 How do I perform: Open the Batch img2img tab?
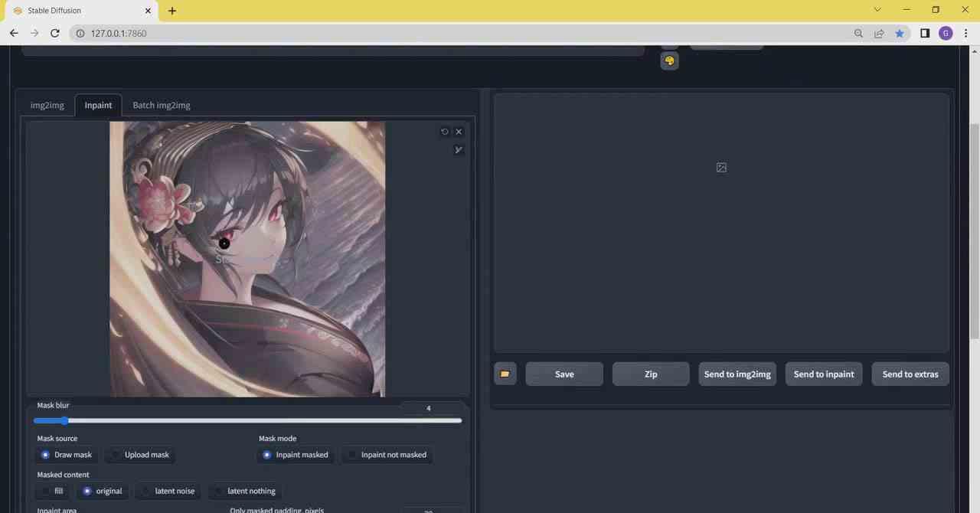pos(161,105)
